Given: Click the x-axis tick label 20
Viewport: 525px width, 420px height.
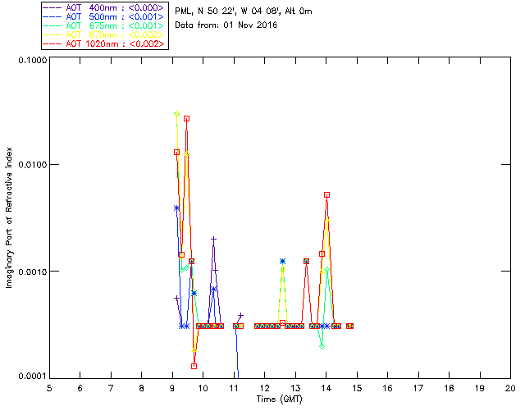Looking at the screenshot, I should pyautogui.click(x=510, y=388).
